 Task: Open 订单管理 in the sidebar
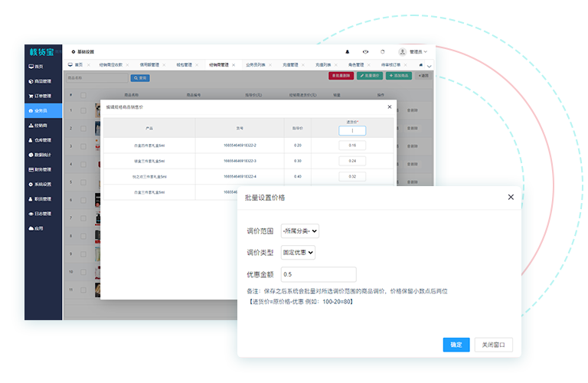(x=41, y=96)
